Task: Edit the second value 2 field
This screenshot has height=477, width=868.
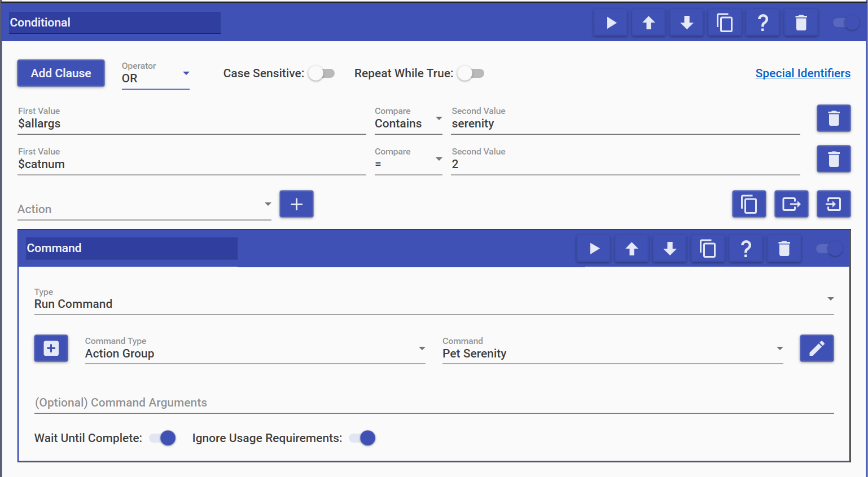Action: pyautogui.click(x=625, y=160)
